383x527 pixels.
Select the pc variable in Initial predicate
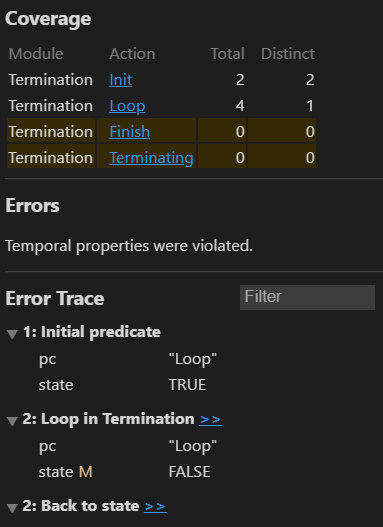(x=47, y=360)
